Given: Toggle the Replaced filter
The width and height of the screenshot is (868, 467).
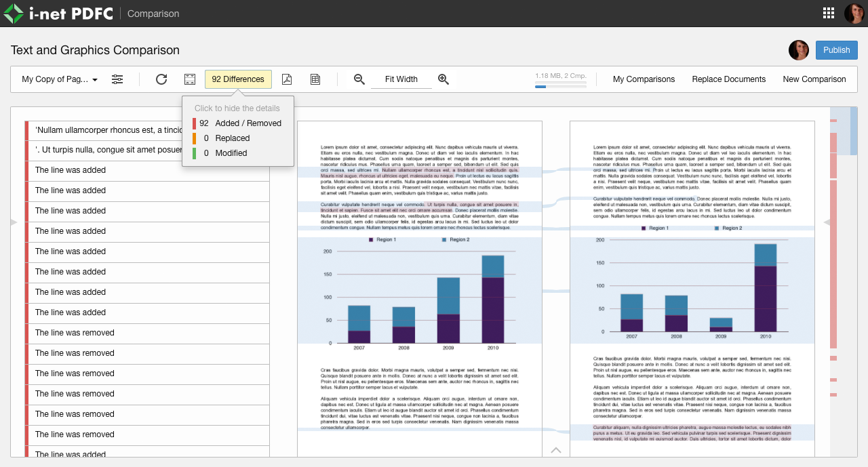Looking at the screenshot, I should click(238, 138).
